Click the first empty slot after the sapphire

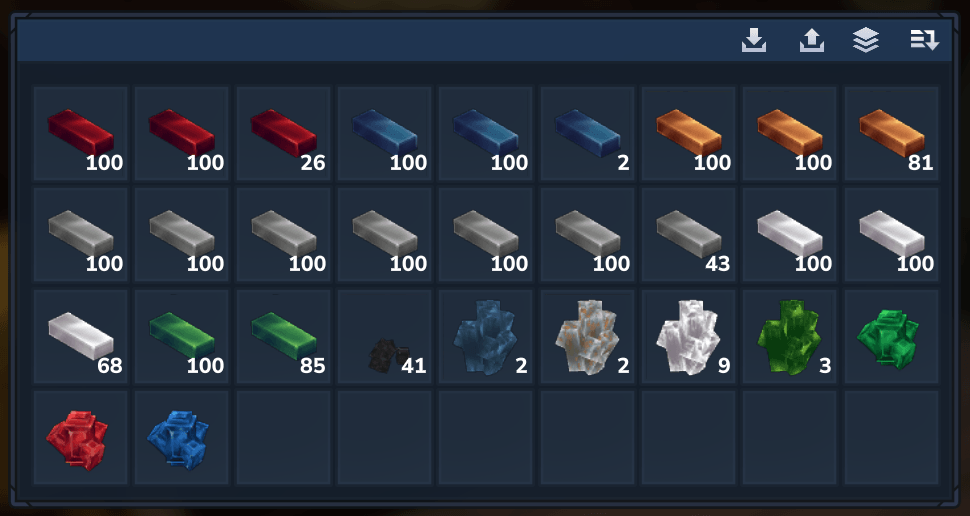click(283, 437)
